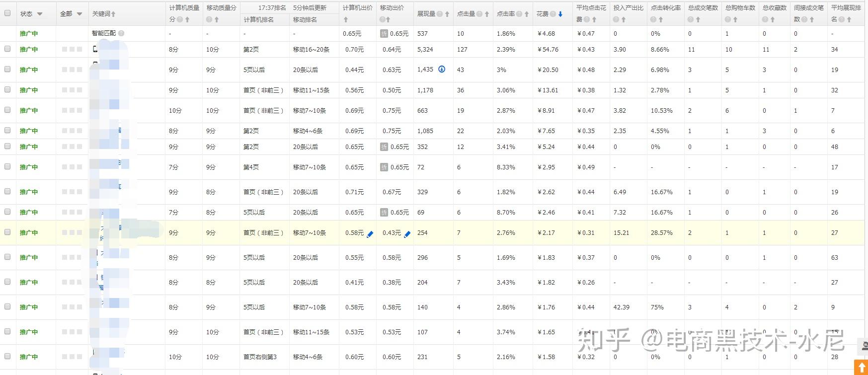Edit the 0.58元 computer bid pencil icon
Viewport: 868px width, 375px height.
pos(370,234)
